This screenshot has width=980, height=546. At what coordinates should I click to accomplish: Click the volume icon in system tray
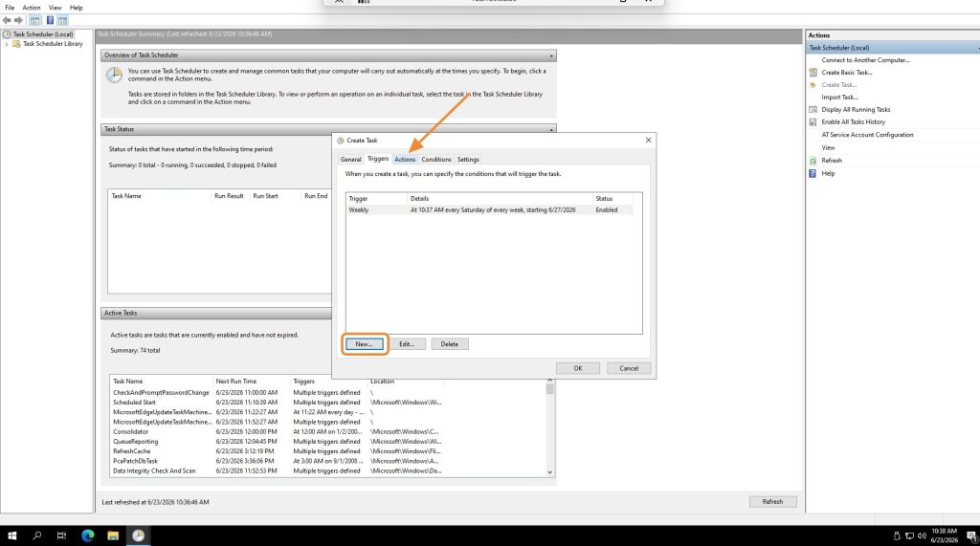pyautogui.click(x=922, y=535)
